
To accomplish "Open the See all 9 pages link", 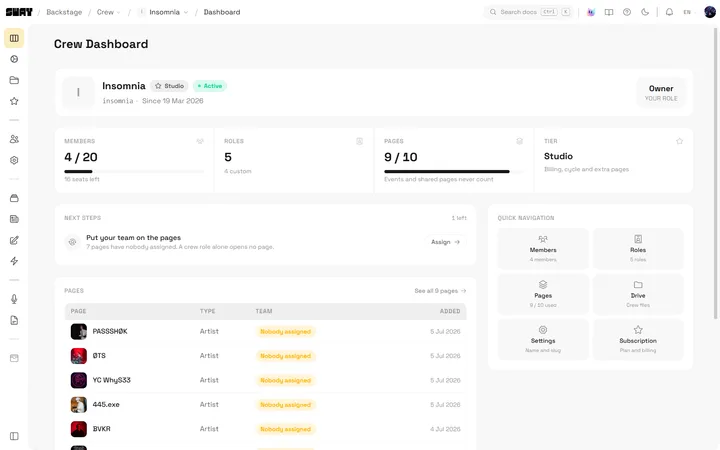I will 440,291.
